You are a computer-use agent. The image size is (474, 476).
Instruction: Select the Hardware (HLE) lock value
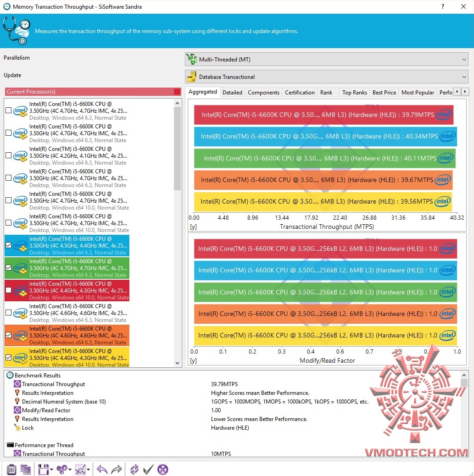point(230,428)
